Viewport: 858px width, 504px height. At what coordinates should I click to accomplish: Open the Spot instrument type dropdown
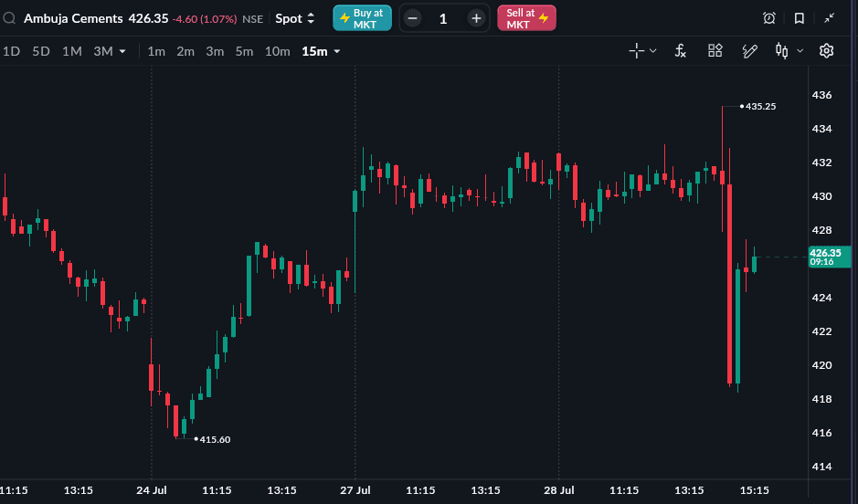coord(295,18)
